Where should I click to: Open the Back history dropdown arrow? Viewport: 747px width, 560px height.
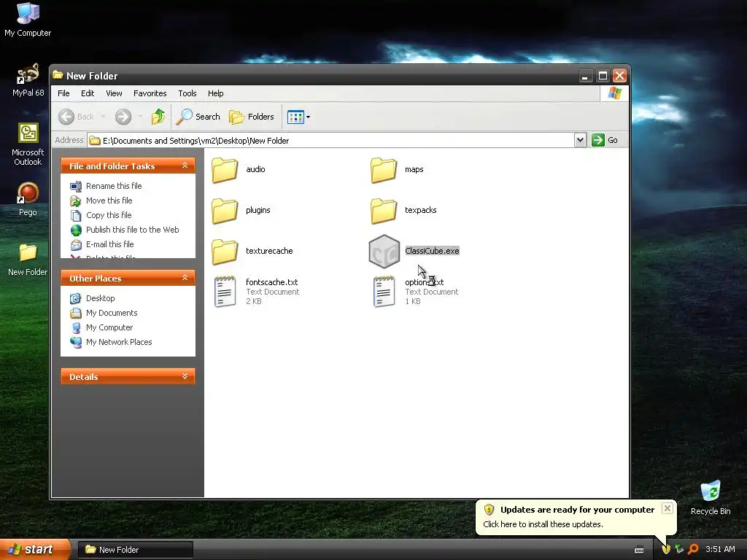(103, 117)
